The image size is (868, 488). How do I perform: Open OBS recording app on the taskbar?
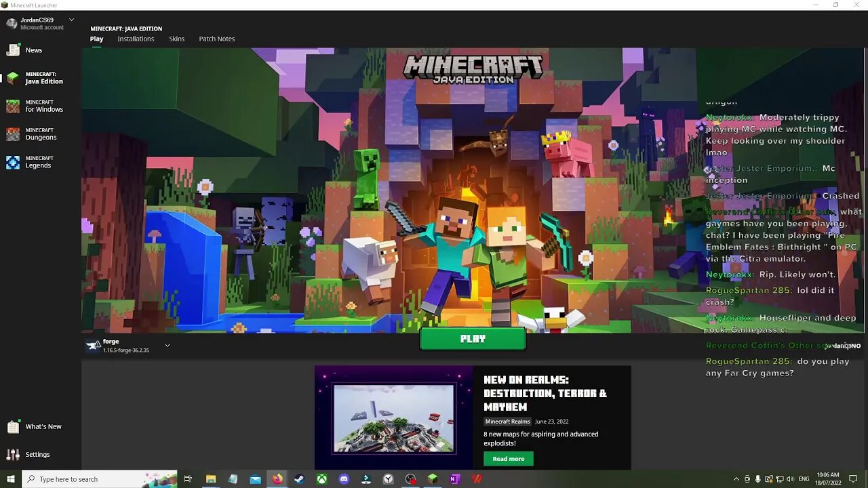[x=410, y=479]
